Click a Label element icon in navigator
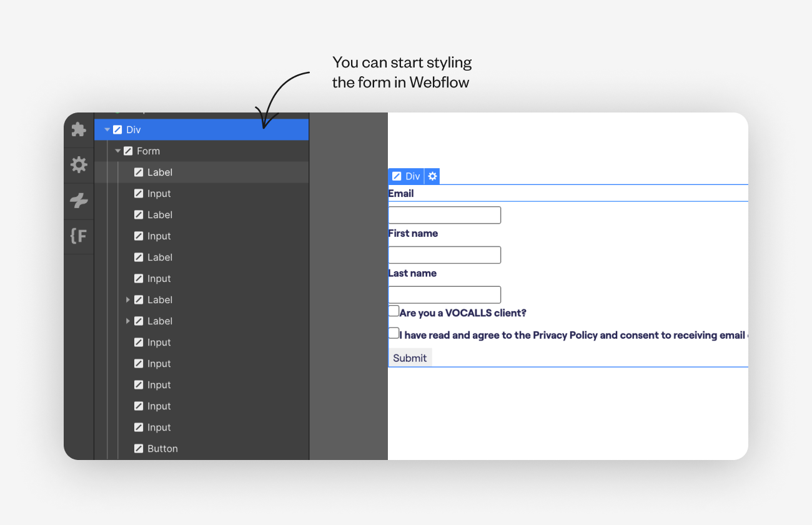The image size is (812, 525). [x=139, y=172]
